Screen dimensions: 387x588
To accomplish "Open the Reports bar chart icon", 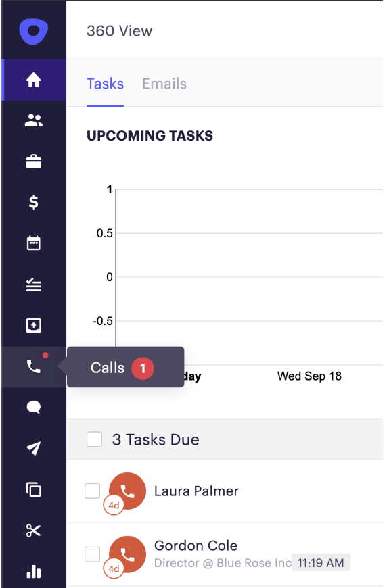I will 33,571.
